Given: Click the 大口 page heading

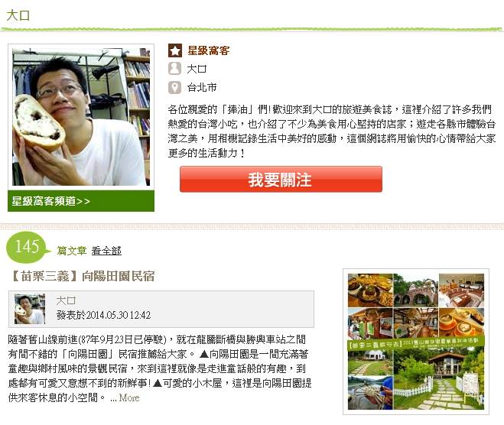Looking at the screenshot, I should point(18,15).
